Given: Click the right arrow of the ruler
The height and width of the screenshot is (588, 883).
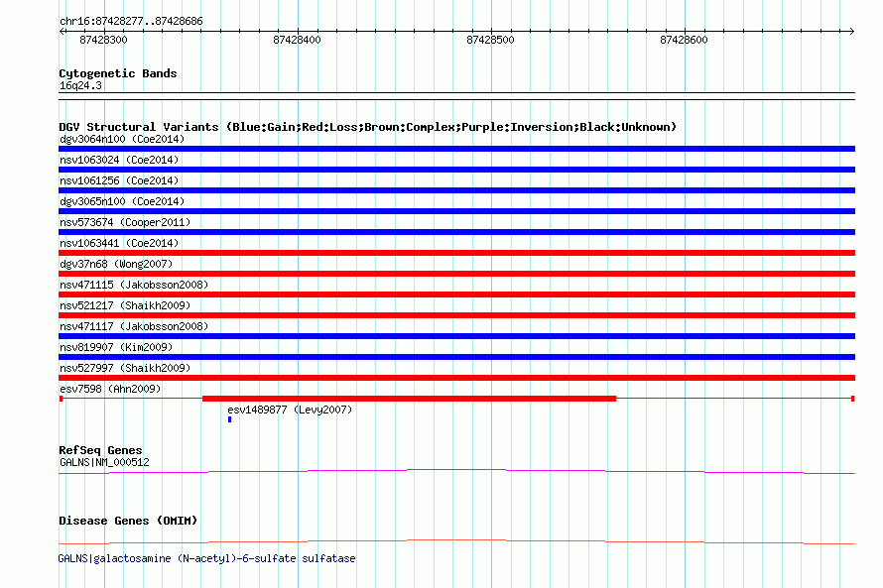Looking at the screenshot, I should (x=851, y=32).
